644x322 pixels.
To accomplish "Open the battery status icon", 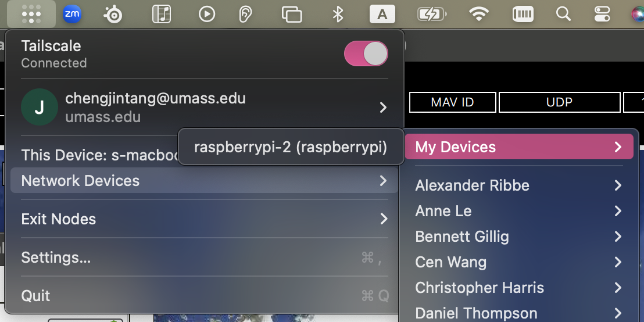I will tap(432, 15).
